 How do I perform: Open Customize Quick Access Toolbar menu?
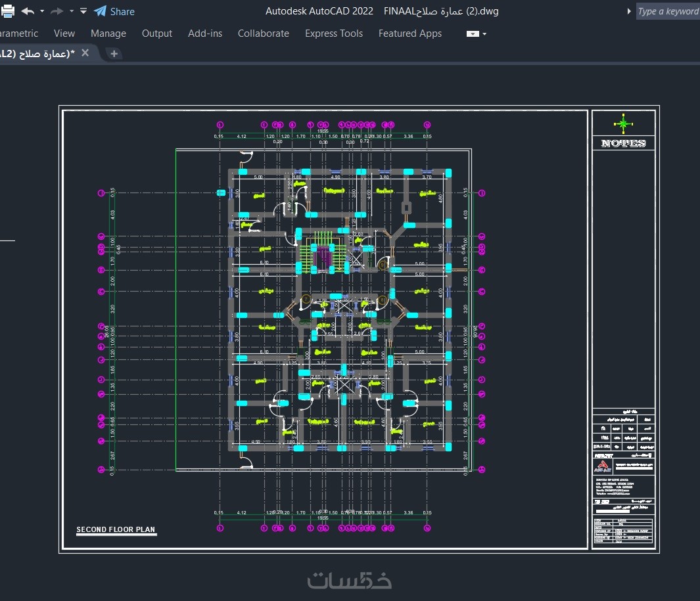click(x=83, y=11)
